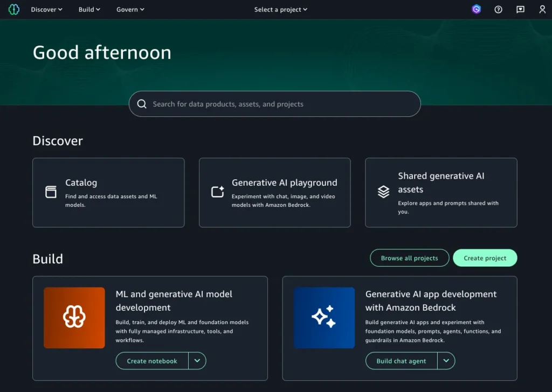Click the feedback chat bubble icon
The width and height of the screenshot is (552, 392).
tap(520, 10)
